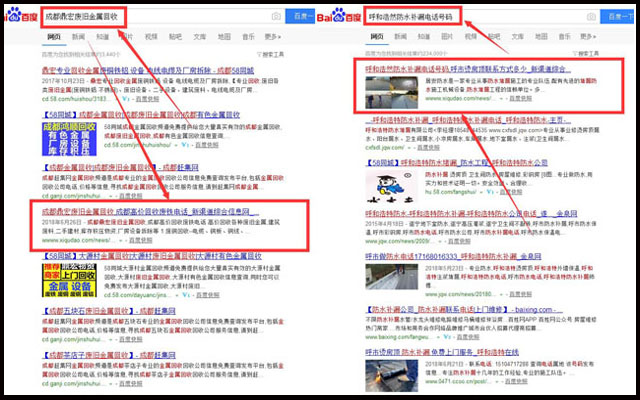The height and width of the screenshot is (400, 640).
Task: Select the 网页 tab on the right page
Action: (x=377, y=36)
